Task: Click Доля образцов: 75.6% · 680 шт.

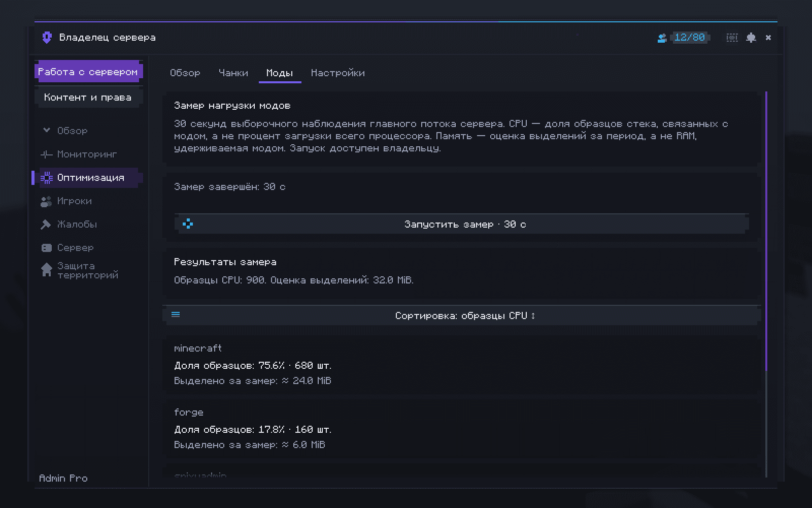Action: 253,366
